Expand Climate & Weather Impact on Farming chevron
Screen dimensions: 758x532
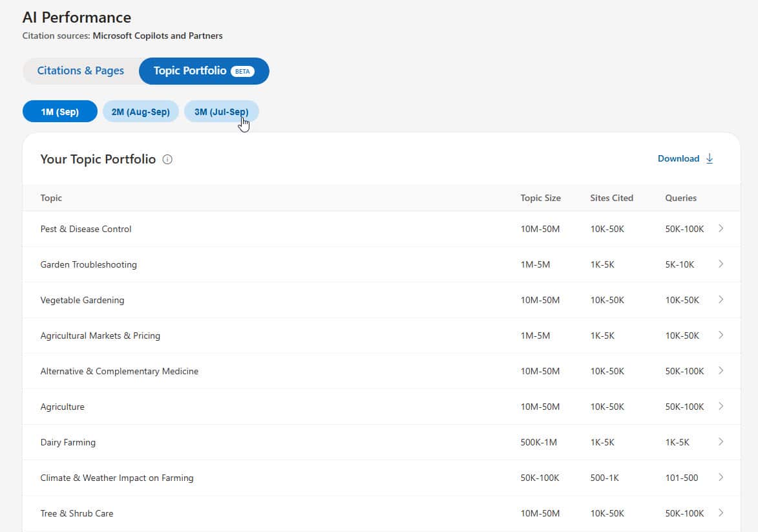click(721, 477)
